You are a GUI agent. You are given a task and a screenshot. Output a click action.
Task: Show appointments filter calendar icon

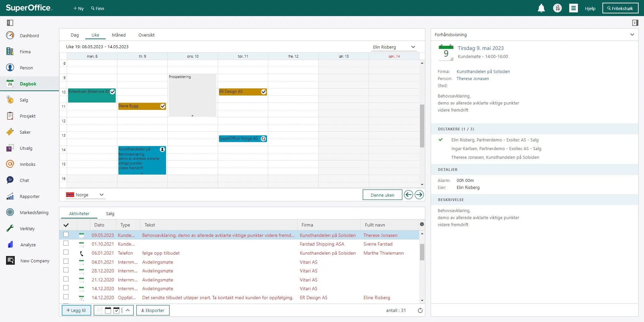pyautogui.click(x=108, y=310)
